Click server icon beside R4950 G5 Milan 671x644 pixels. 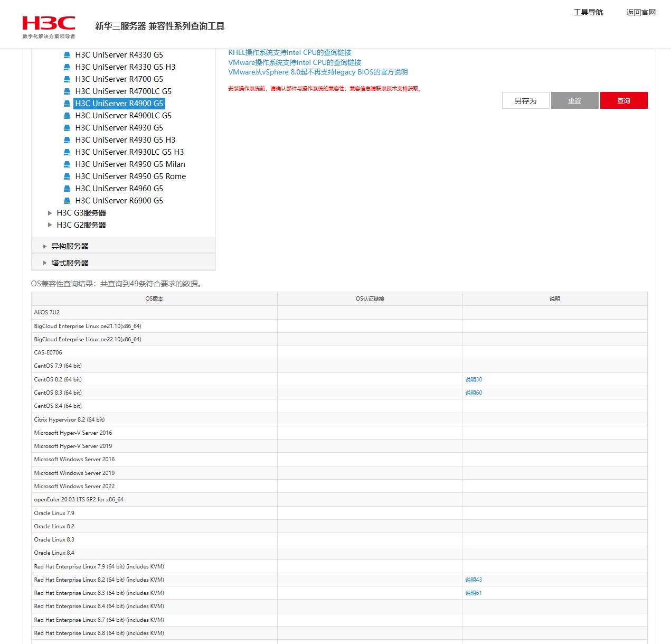[x=67, y=164]
